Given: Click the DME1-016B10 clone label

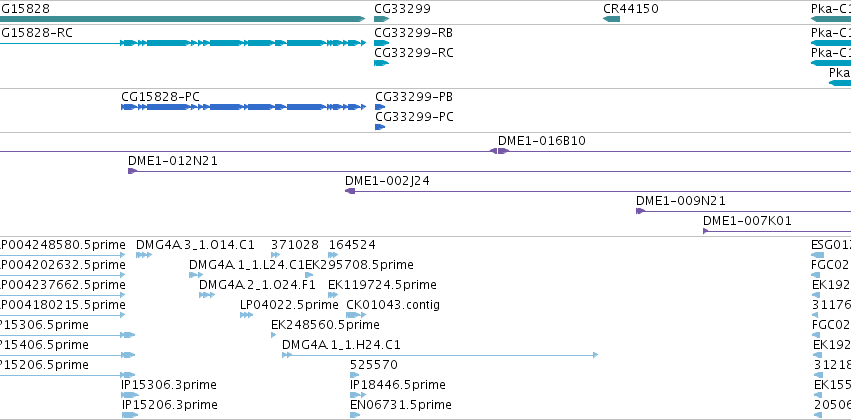Looking at the screenshot, I should tap(542, 141).
